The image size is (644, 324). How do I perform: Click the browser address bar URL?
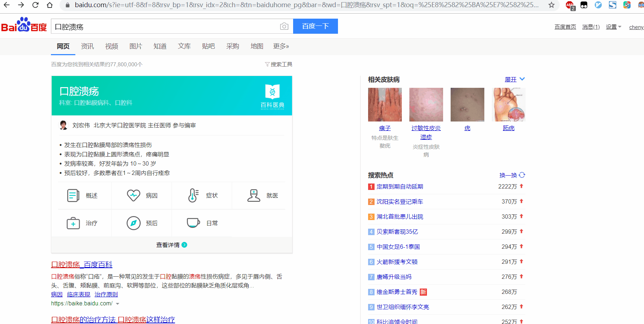306,5
